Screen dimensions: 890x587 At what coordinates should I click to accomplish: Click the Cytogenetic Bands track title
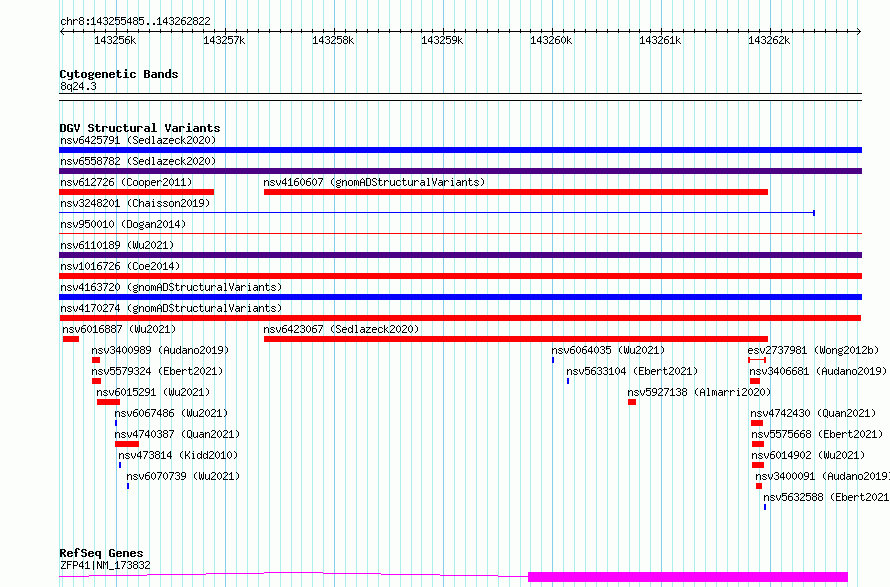119,74
